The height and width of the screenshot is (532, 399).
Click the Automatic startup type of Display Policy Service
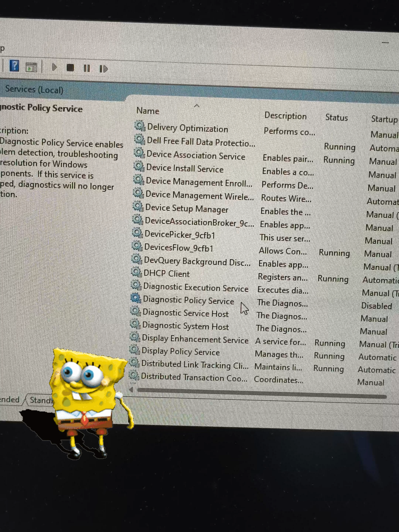[x=377, y=357]
